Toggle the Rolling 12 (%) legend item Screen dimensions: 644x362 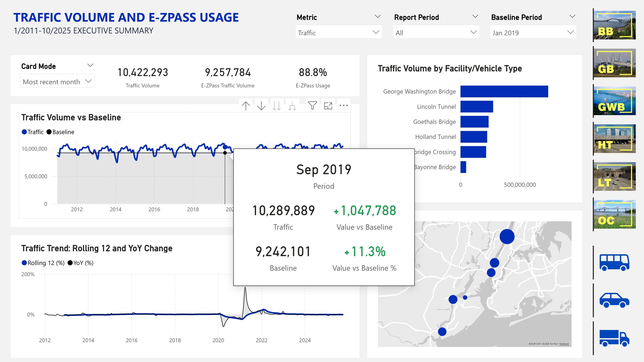pos(43,263)
